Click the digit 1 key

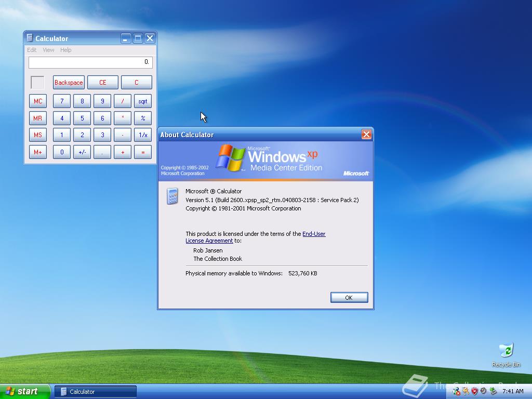[62, 135]
